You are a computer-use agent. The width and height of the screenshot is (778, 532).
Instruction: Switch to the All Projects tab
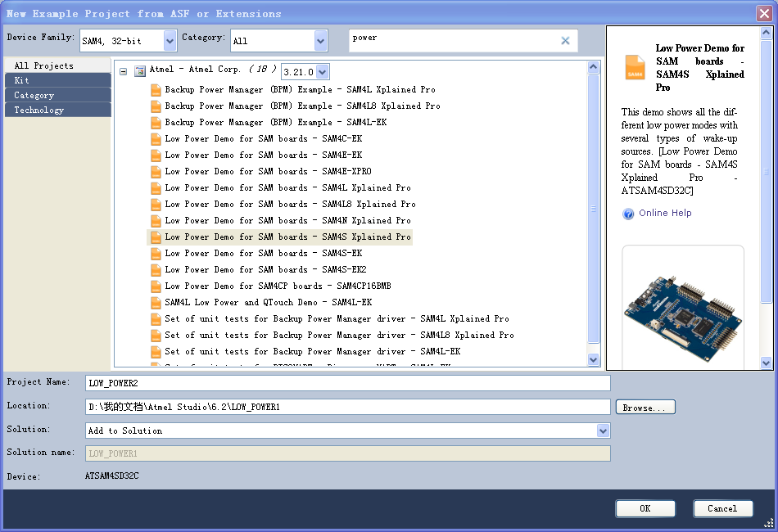coord(57,65)
